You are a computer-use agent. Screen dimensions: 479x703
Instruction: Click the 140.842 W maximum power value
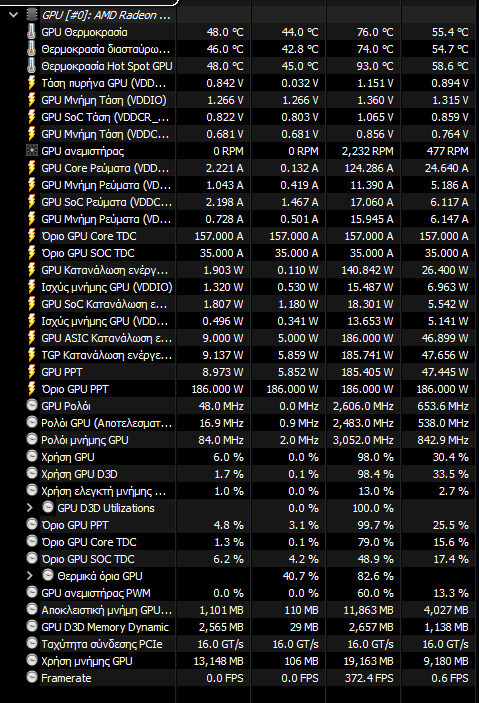pyautogui.click(x=367, y=270)
